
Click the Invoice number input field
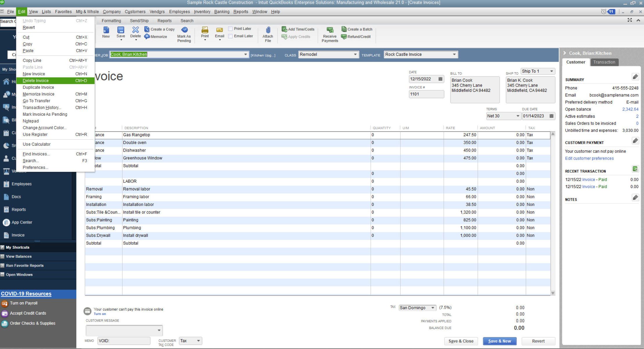(x=425, y=94)
